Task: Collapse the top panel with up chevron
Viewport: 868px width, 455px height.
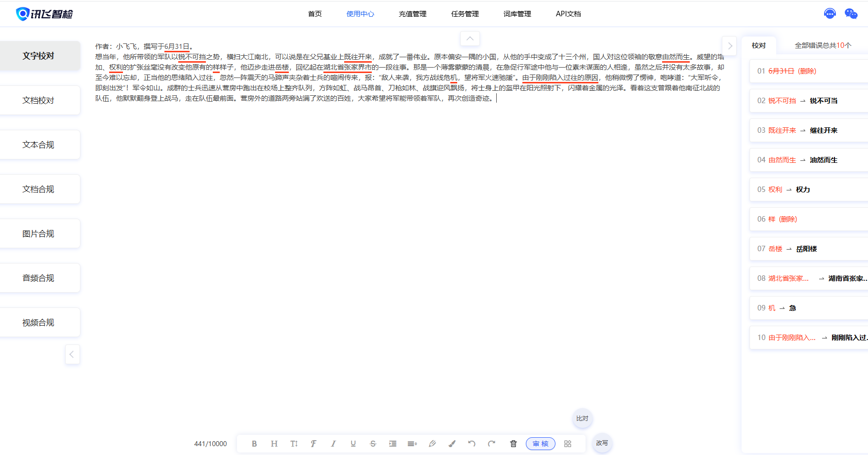Action: 470,38
